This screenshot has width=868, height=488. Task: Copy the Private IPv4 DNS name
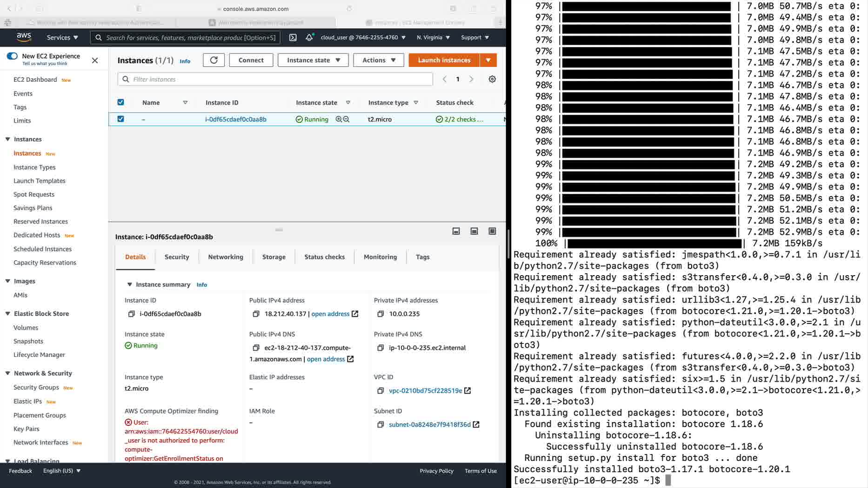click(x=381, y=348)
